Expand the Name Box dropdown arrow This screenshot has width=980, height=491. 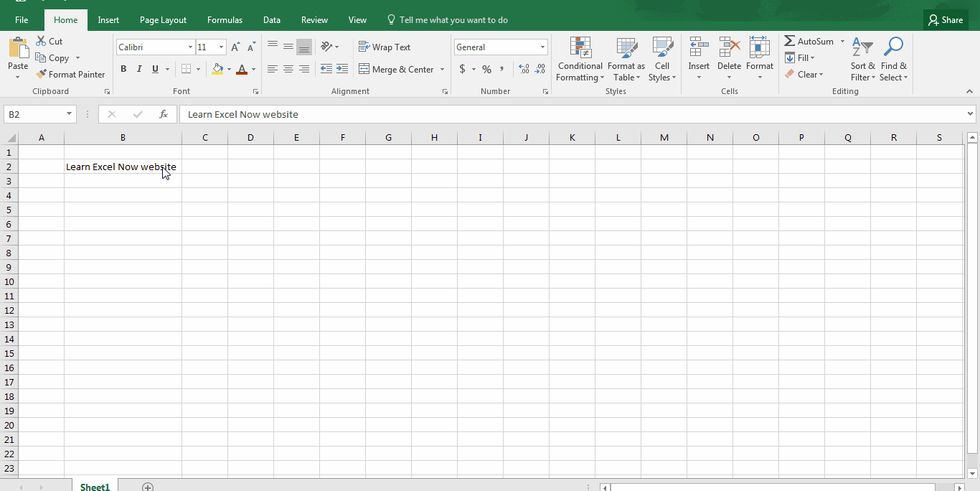click(x=70, y=114)
